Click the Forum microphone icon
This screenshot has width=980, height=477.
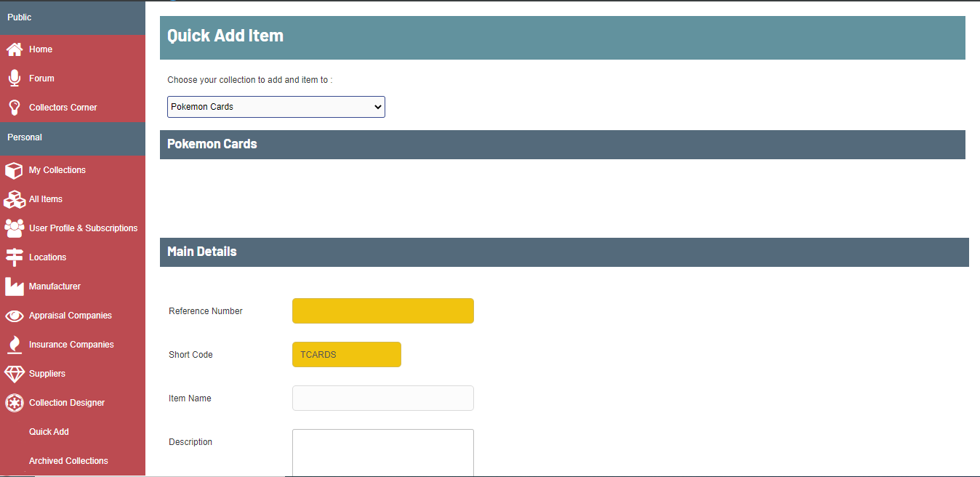coord(15,79)
